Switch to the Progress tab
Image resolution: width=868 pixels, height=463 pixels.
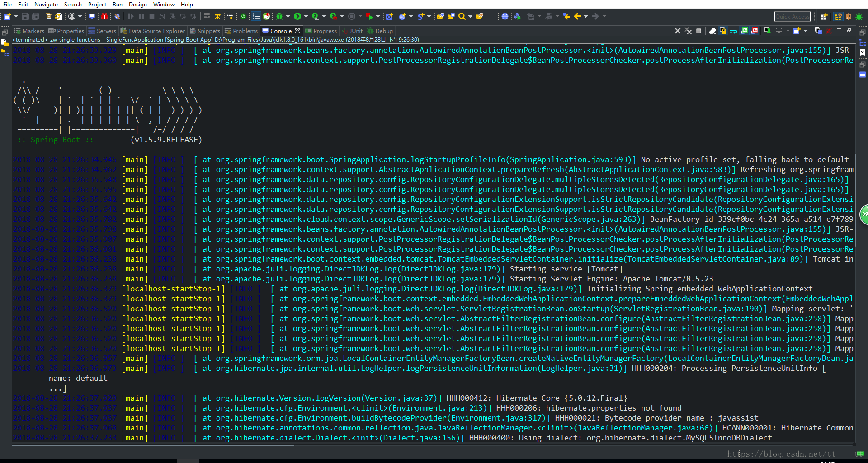[321, 31]
